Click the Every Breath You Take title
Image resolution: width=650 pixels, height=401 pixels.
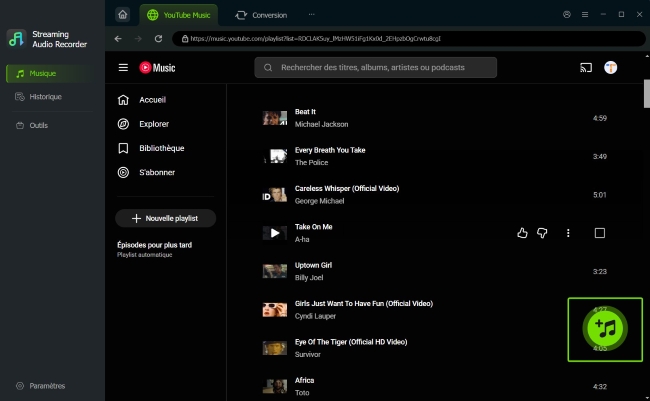(x=330, y=150)
